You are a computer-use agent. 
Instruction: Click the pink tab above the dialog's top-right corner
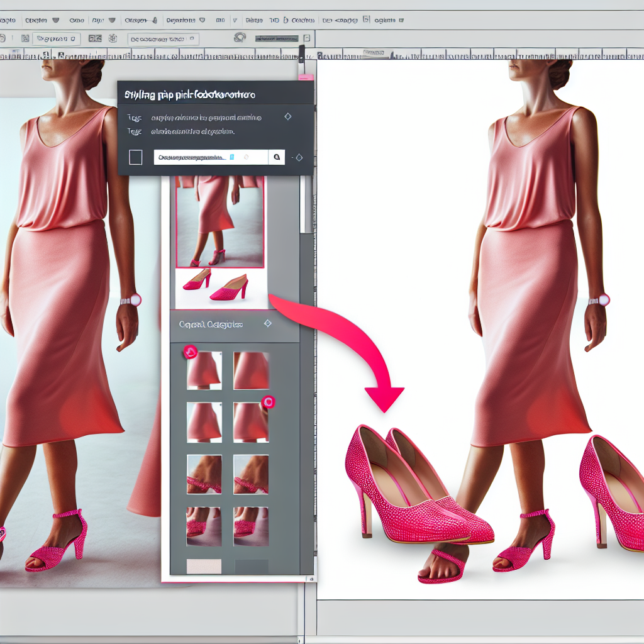(306, 77)
